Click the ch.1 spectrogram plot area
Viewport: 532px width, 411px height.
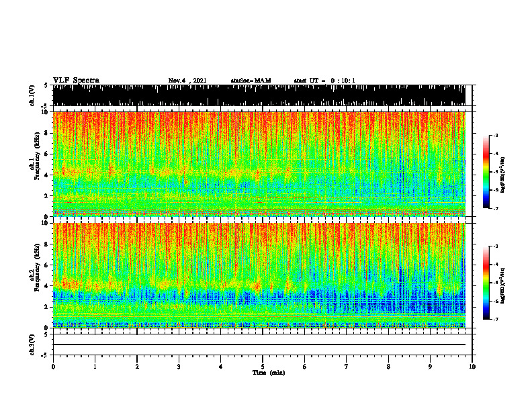pyautogui.click(x=259, y=164)
